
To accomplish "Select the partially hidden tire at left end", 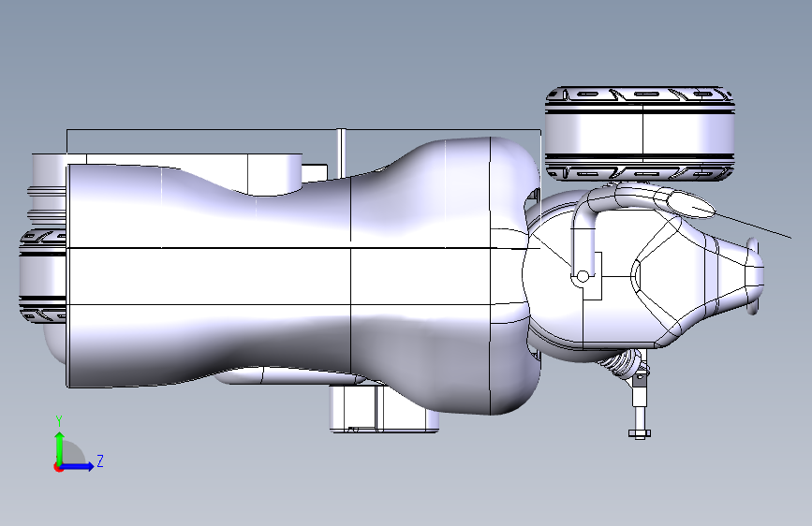I will tap(43, 275).
